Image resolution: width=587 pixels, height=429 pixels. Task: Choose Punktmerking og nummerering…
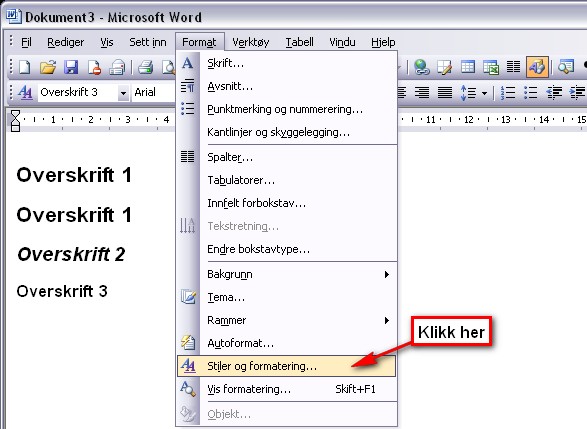(286, 109)
